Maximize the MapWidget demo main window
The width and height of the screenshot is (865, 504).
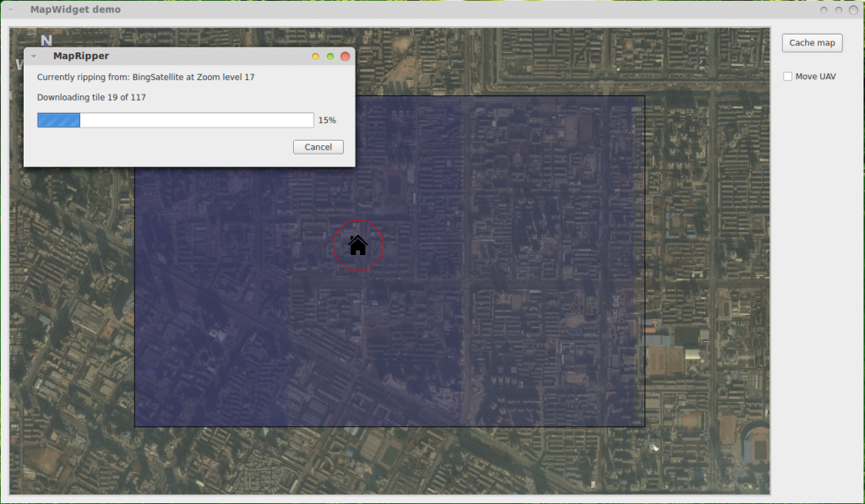click(838, 10)
